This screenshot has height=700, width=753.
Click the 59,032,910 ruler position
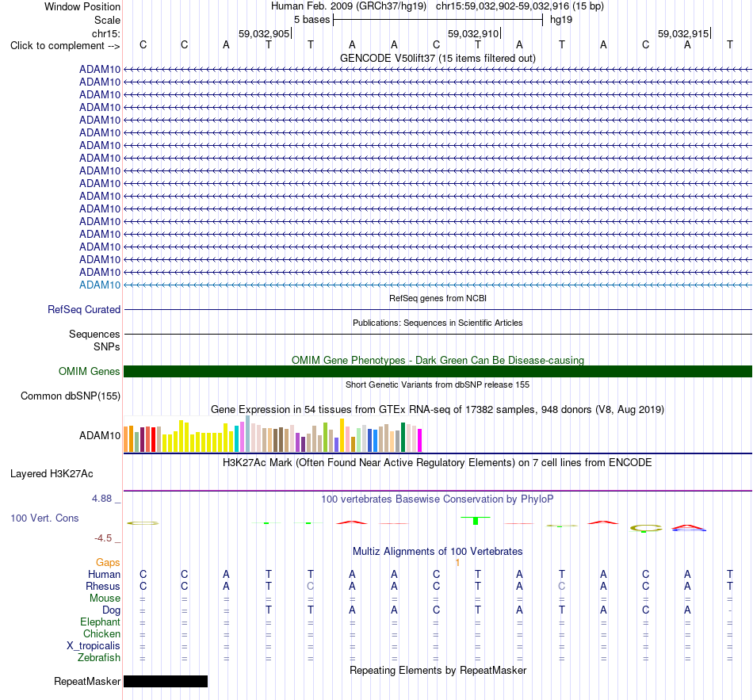tap(473, 33)
